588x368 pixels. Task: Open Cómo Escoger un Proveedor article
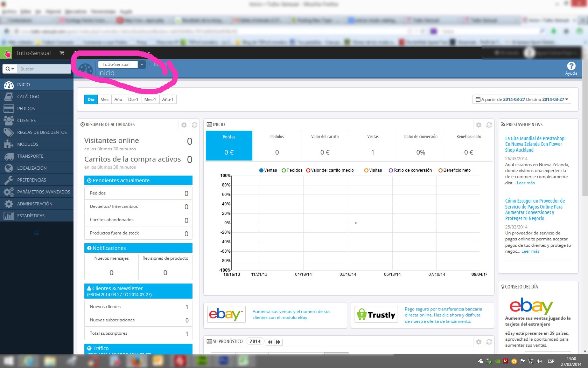pos(535,210)
